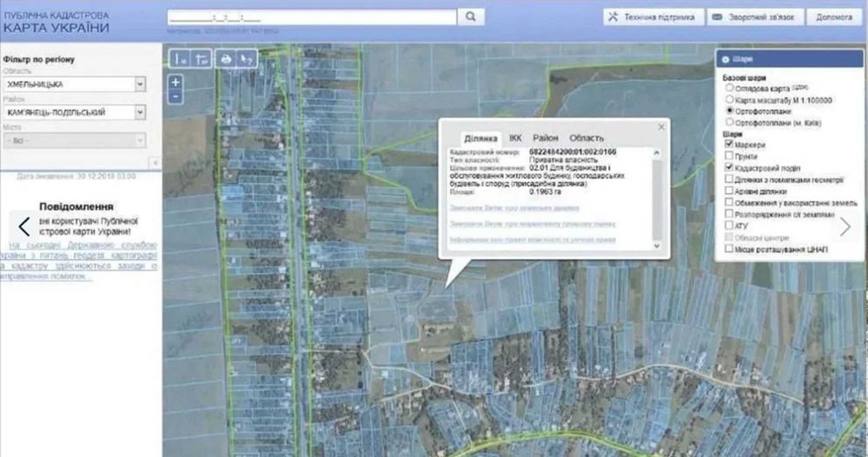Select Карта масштабу М 1:100000 radio

730,99
